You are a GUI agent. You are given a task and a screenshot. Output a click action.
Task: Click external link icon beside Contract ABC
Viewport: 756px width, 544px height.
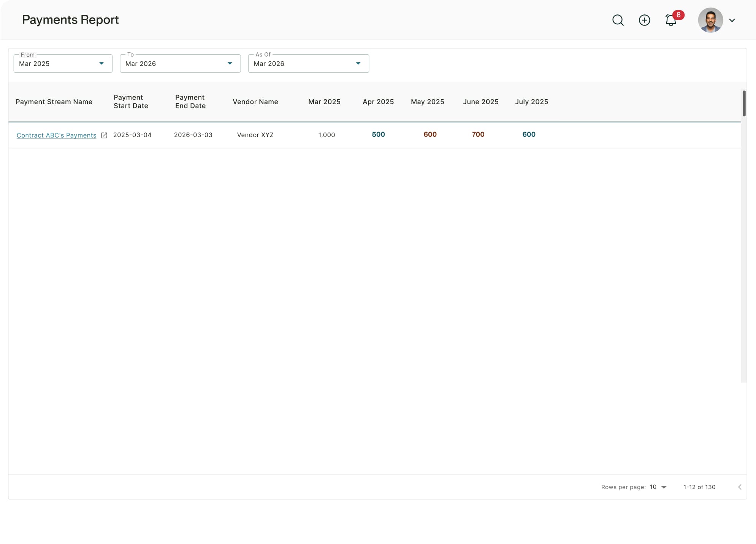(104, 135)
